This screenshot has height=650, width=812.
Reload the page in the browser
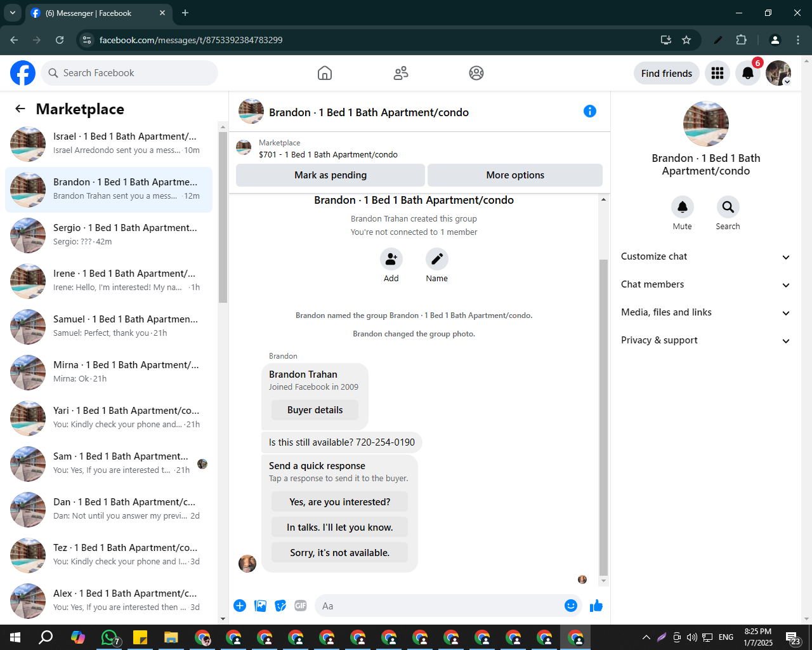click(60, 40)
